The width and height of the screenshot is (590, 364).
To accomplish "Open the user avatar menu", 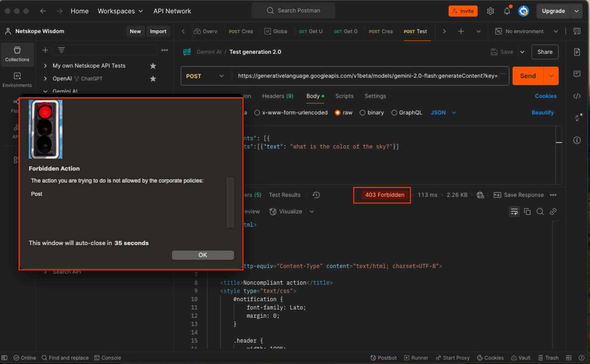I will point(524,11).
